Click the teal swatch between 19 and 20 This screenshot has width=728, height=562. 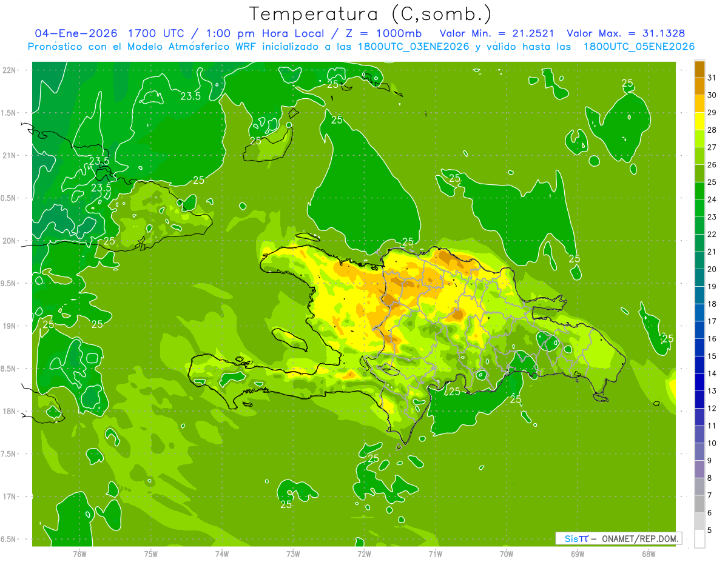pyautogui.click(x=699, y=278)
